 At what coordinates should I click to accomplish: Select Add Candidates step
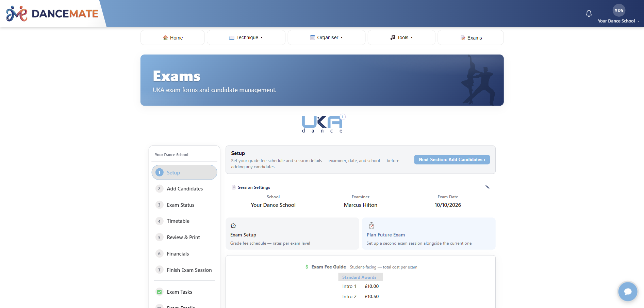click(184, 189)
